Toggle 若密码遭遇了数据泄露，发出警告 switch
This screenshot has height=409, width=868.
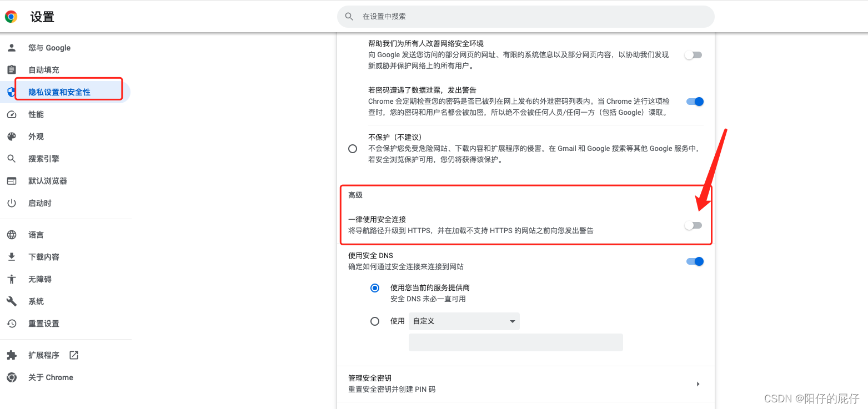tap(695, 102)
